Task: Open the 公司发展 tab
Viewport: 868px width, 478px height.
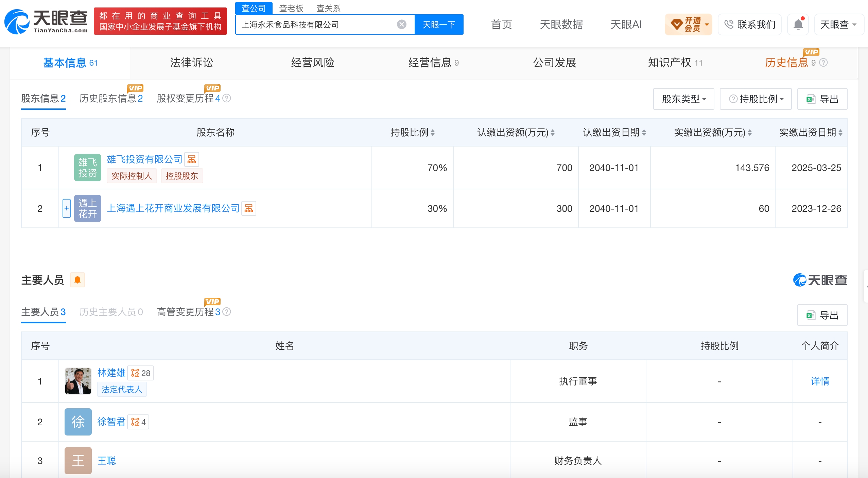Action: [x=555, y=63]
